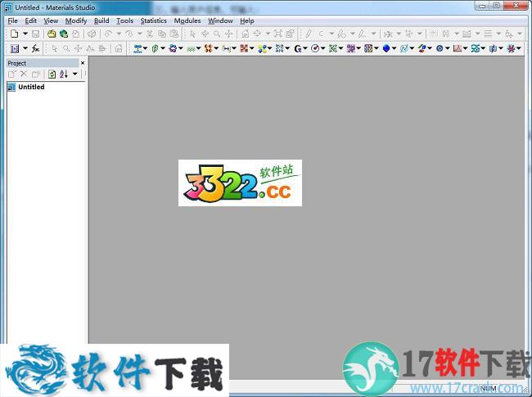Click the green Refresh icon in Project panel
The width and height of the screenshot is (532, 397).
click(52, 74)
